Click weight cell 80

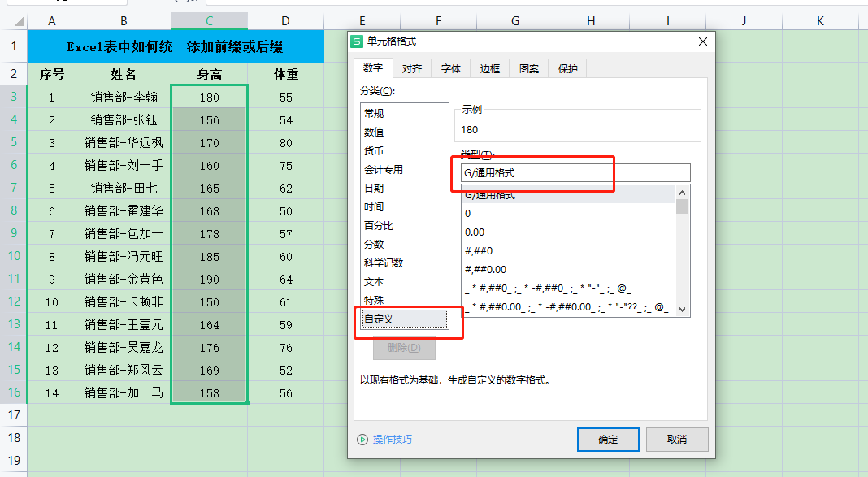pos(285,143)
